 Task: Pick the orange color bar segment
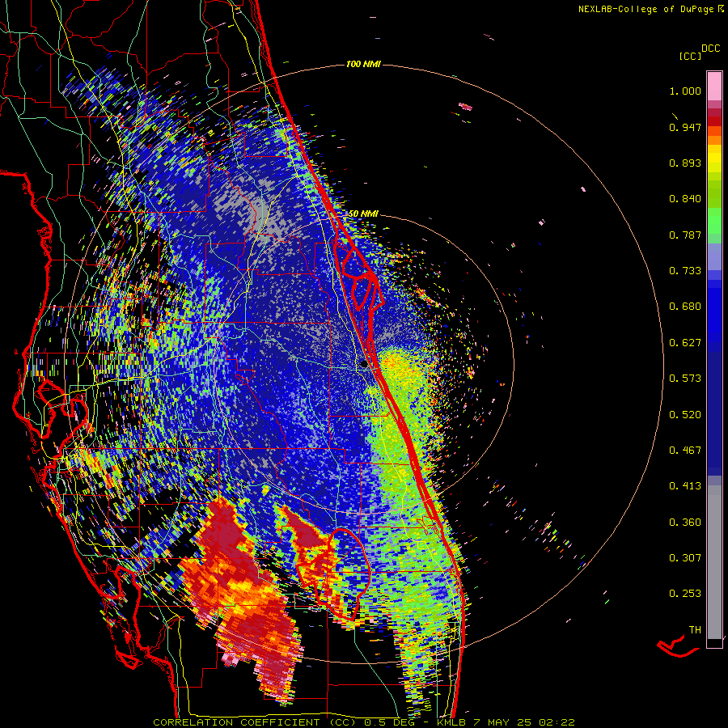pos(714,140)
